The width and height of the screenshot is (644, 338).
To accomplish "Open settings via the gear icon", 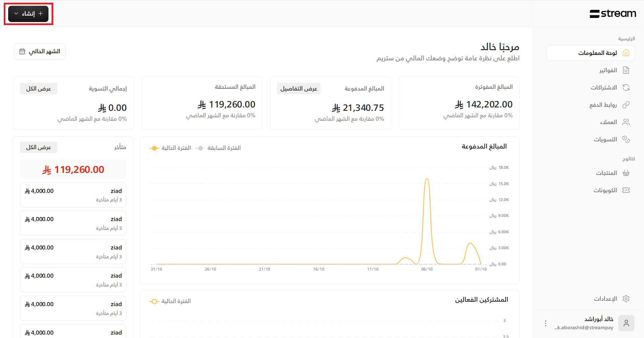I will [626, 299].
